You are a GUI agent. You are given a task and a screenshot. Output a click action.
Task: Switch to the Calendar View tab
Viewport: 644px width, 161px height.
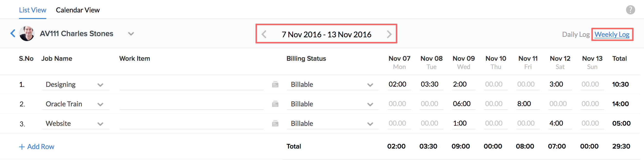coord(78,10)
